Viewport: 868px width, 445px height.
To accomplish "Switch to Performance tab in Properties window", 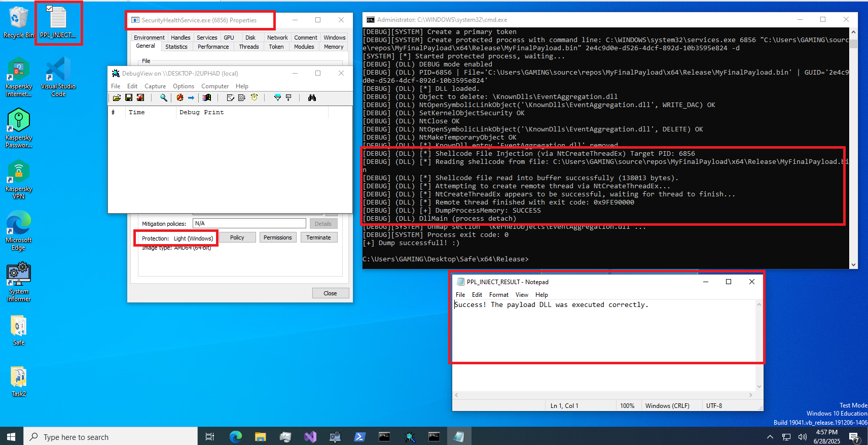I will pyautogui.click(x=213, y=47).
